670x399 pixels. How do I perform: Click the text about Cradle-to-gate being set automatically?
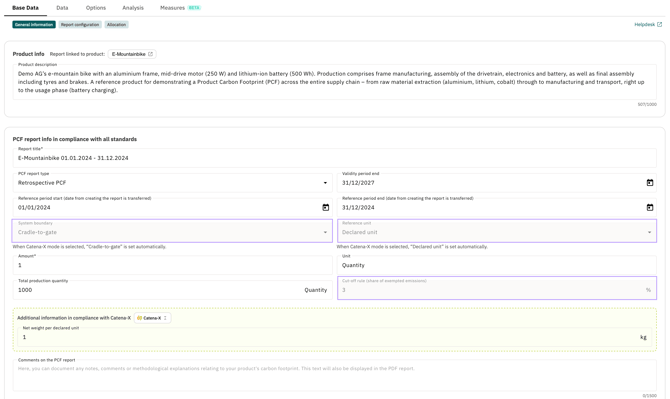89,247
